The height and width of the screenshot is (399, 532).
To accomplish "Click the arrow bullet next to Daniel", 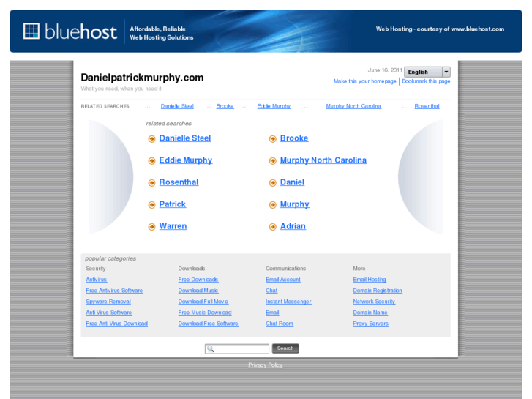I will tap(272, 183).
